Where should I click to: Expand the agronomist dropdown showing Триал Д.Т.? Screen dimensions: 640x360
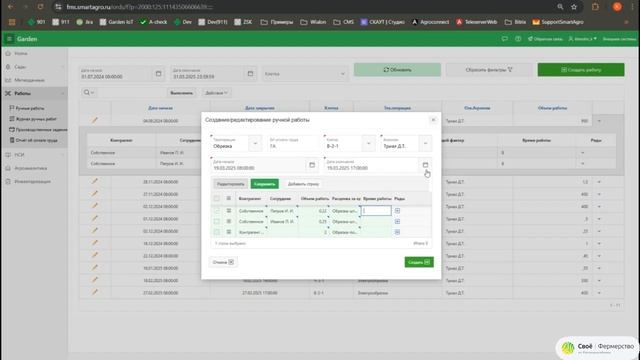(x=425, y=143)
